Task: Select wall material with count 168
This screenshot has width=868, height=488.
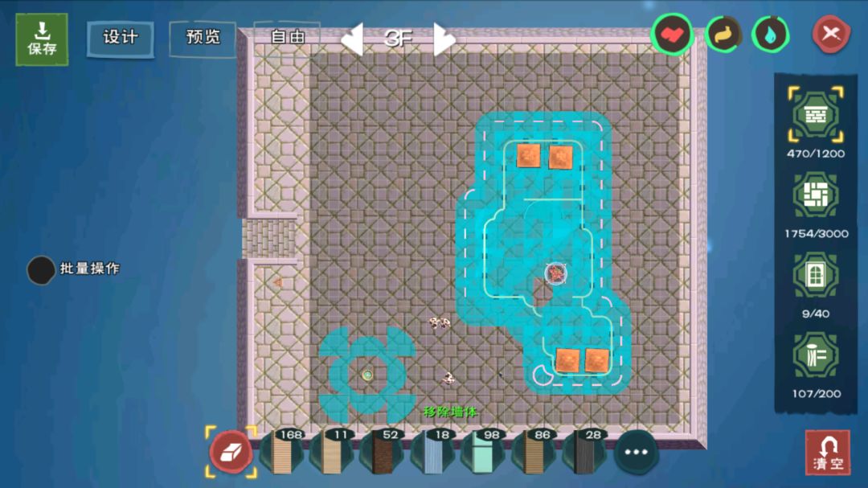Action: tap(282, 452)
